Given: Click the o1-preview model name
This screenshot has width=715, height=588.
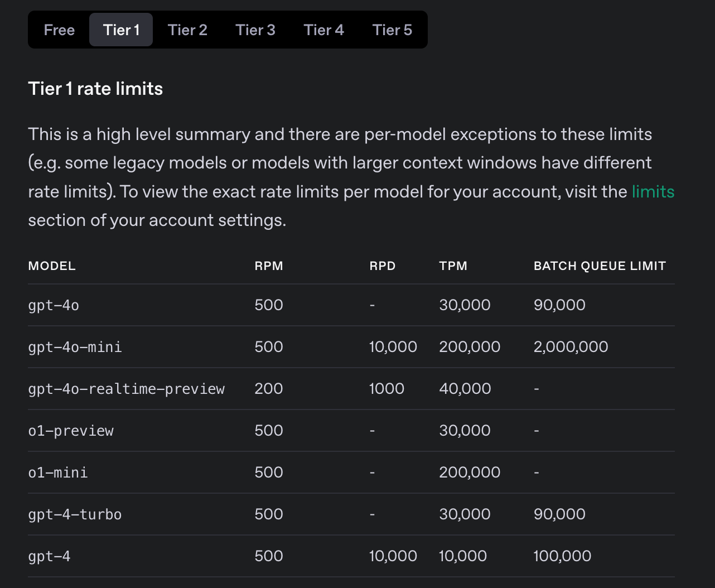Looking at the screenshot, I should pos(71,431).
